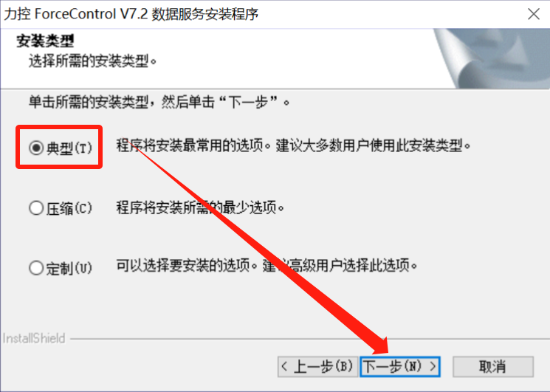The image size is (550, 392).
Task: Click the left chevron on 上一步 button
Action: click(284, 367)
